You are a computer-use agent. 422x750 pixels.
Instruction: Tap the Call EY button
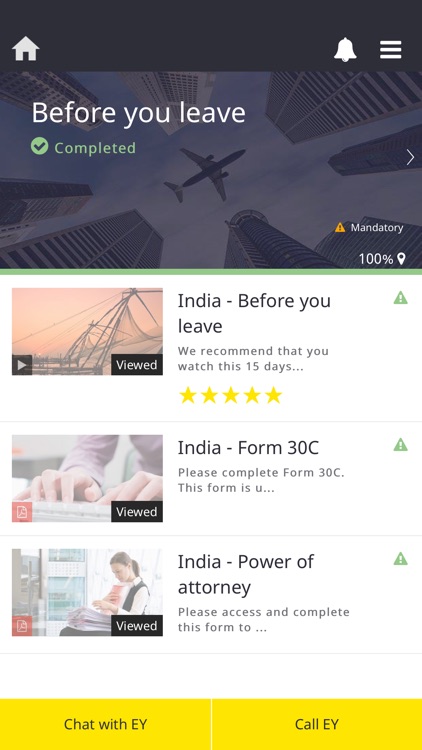[x=317, y=724]
